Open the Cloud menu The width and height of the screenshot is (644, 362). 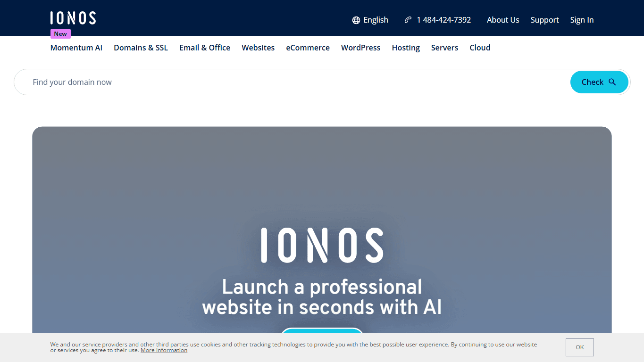click(x=480, y=48)
